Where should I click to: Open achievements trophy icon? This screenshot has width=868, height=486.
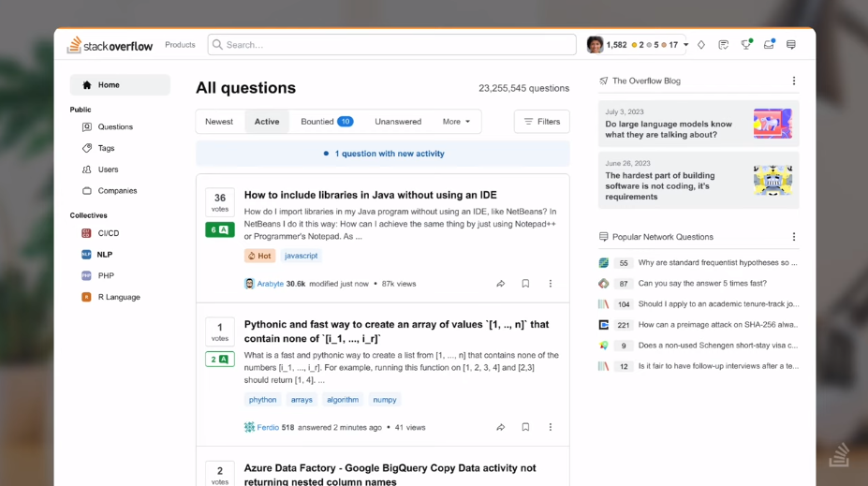click(746, 44)
